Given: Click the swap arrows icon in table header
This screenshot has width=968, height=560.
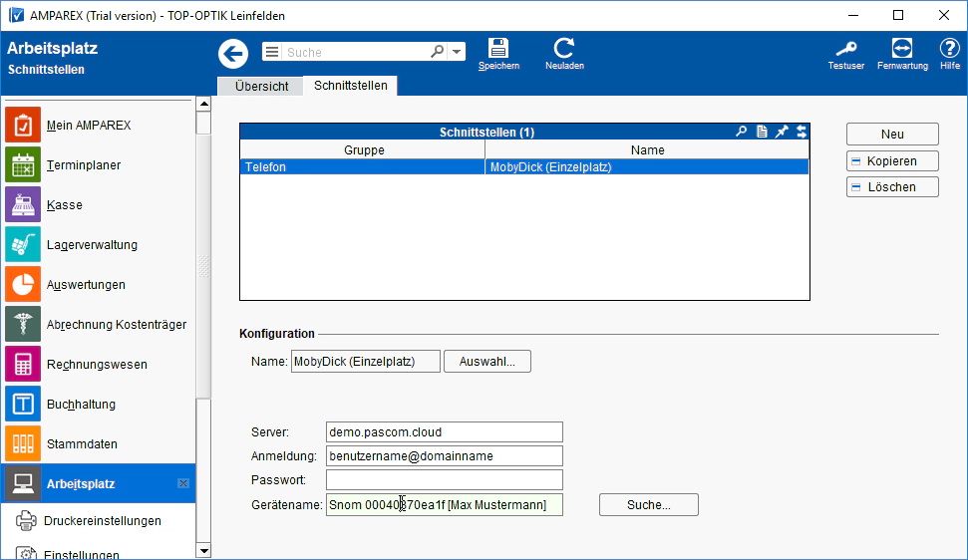Looking at the screenshot, I should tap(801, 132).
